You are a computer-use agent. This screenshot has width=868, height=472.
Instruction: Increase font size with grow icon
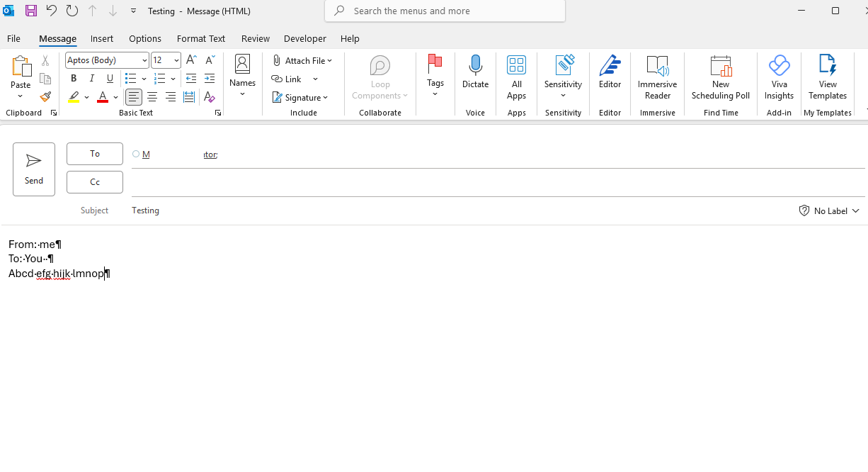(x=191, y=60)
